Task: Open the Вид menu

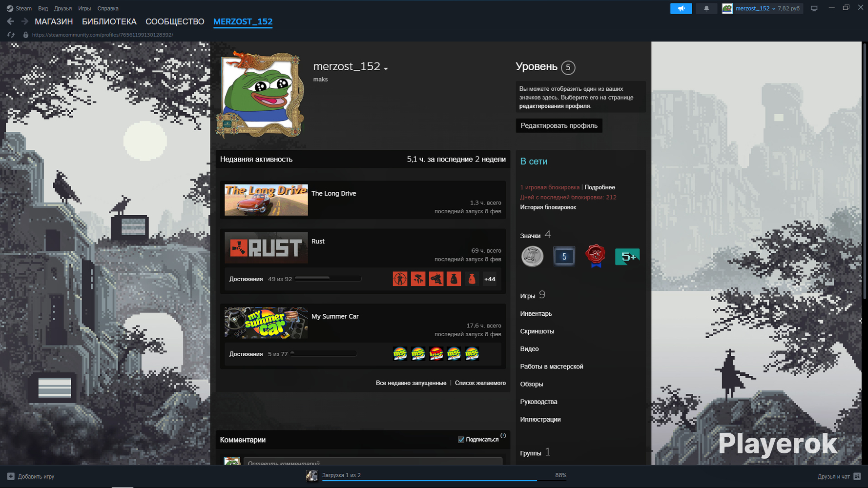Action: pos(43,8)
